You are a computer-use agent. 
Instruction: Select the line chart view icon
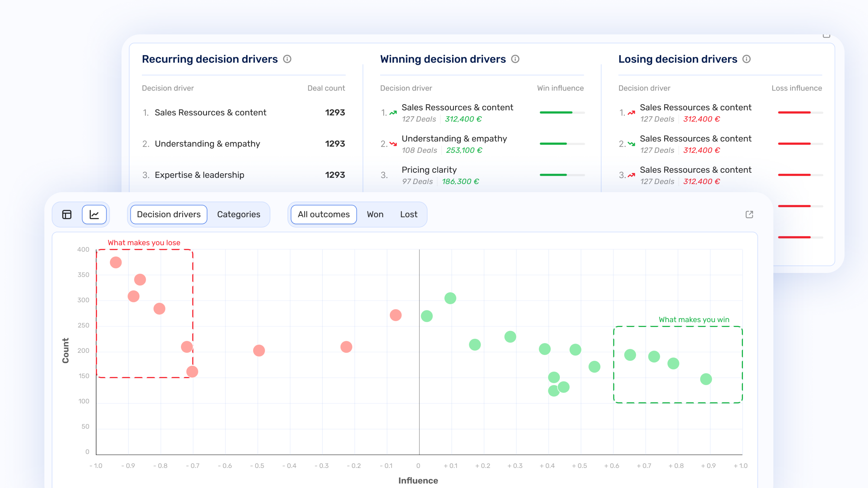point(95,214)
